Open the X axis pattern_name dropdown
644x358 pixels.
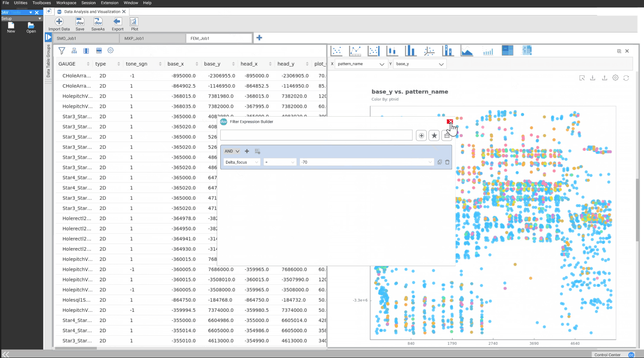pyautogui.click(x=361, y=64)
